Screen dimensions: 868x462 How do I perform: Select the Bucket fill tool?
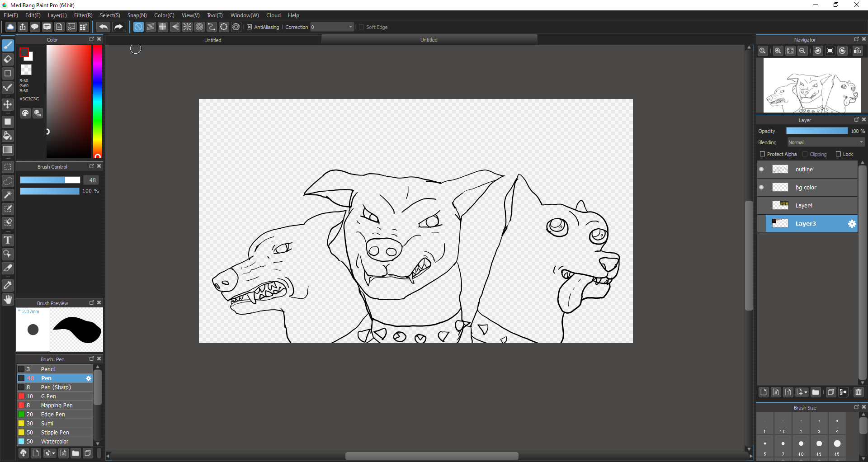pos(8,136)
